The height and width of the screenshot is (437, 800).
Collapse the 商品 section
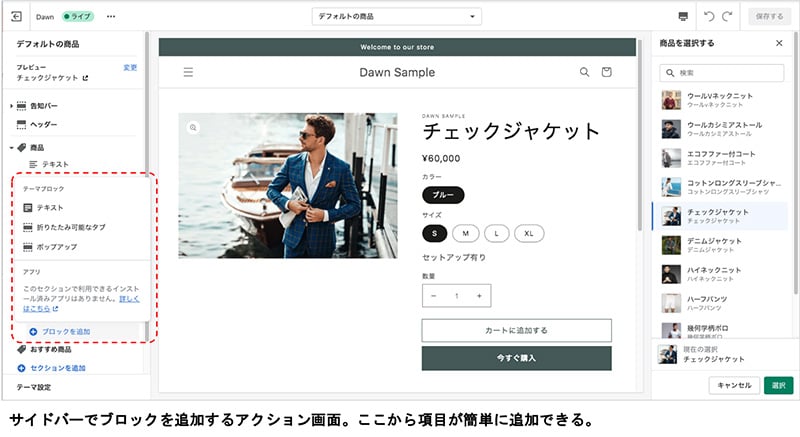(11, 147)
